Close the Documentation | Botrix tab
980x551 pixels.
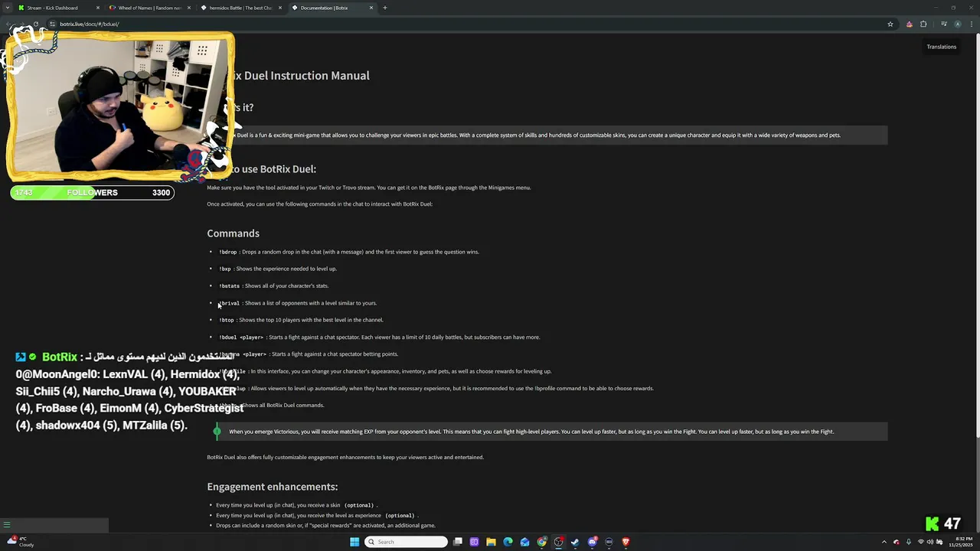click(x=371, y=8)
